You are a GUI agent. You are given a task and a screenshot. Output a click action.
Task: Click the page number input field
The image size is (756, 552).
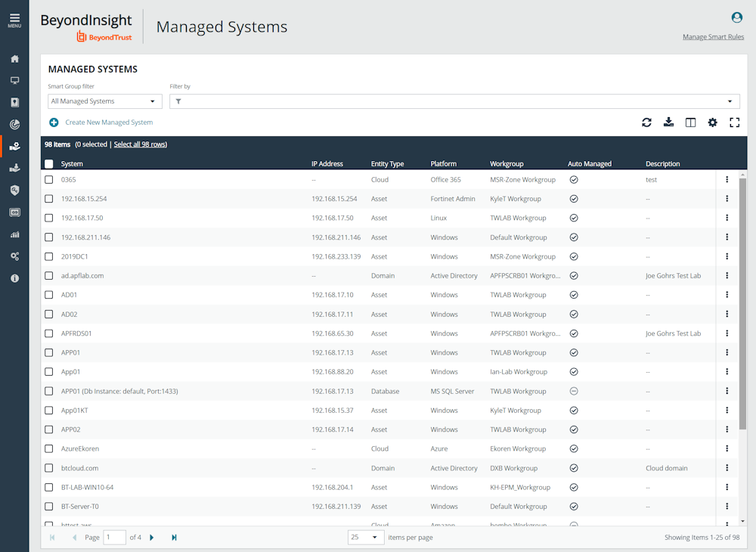[115, 538]
